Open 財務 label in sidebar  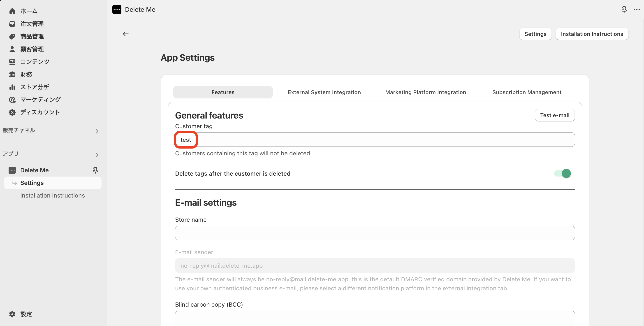(x=26, y=74)
